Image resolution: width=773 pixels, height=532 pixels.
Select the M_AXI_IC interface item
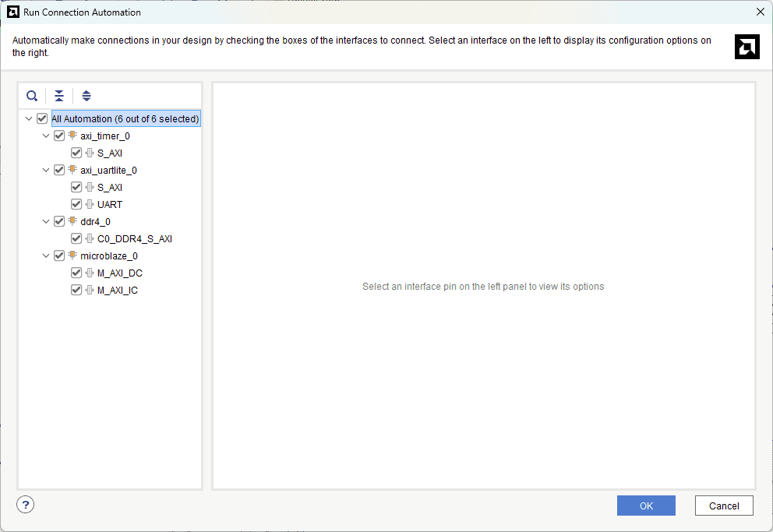118,290
